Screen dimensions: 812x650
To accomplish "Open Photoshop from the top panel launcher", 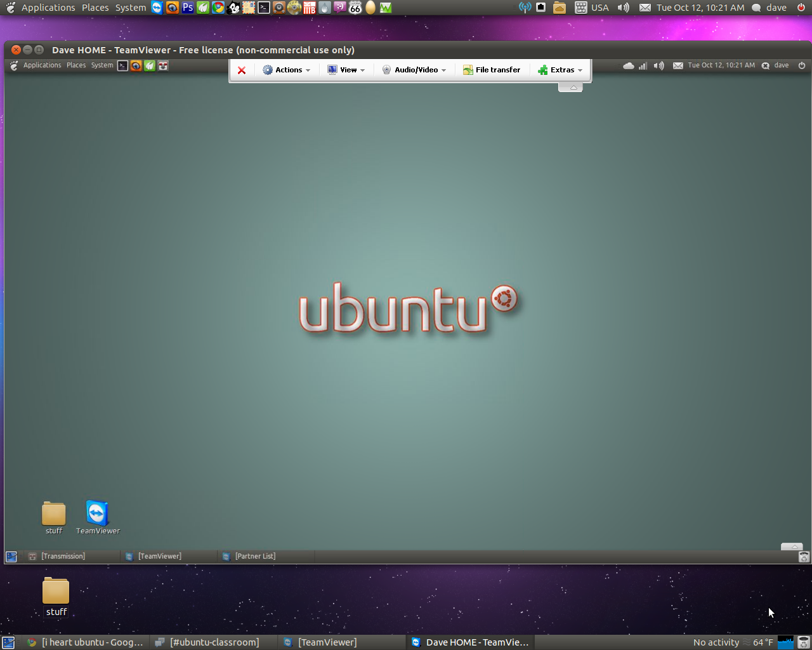I will click(188, 8).
